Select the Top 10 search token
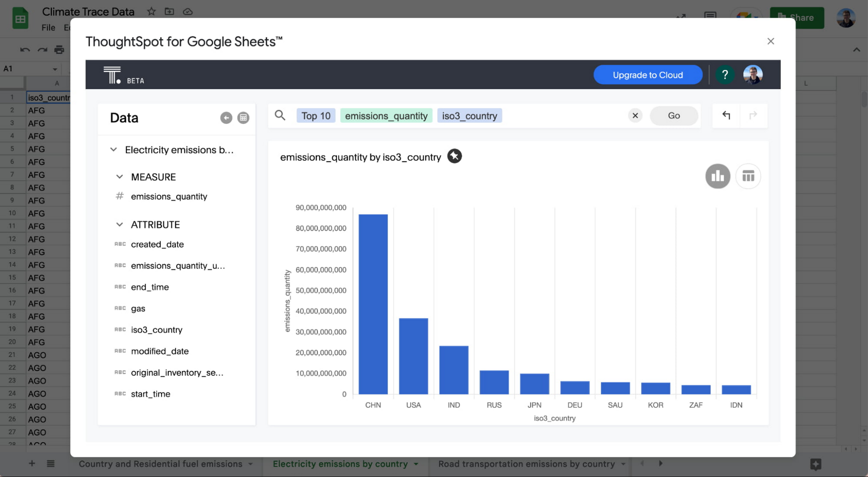 (316, 116)
